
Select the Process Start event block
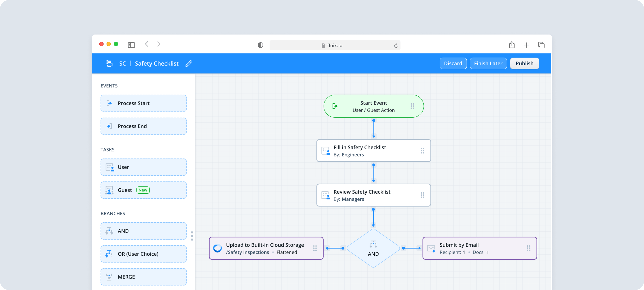pos(144,103)
